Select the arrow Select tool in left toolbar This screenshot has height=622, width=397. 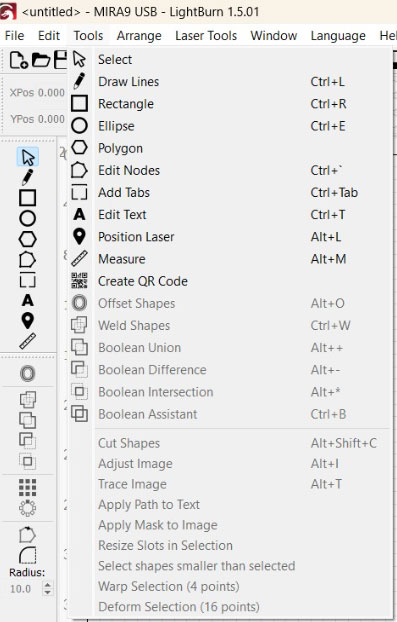pyautogui.click(x=28, y=157)
